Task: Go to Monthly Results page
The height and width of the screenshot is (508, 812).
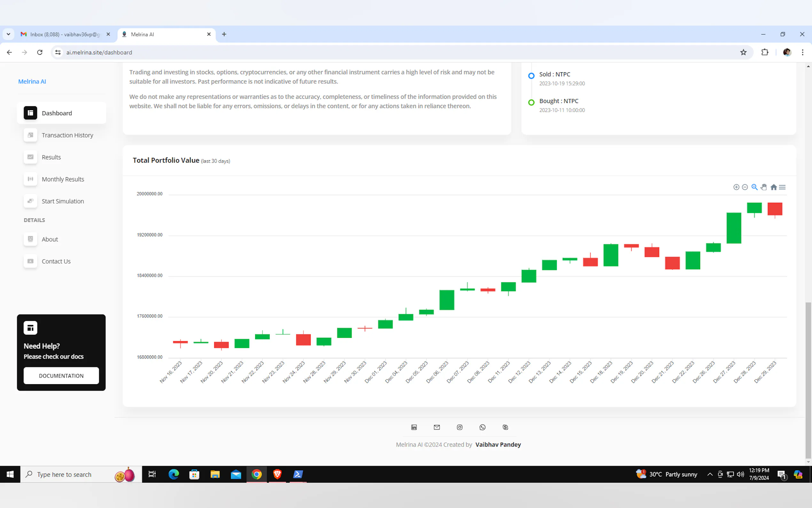Action: click(x=63, y=179)
